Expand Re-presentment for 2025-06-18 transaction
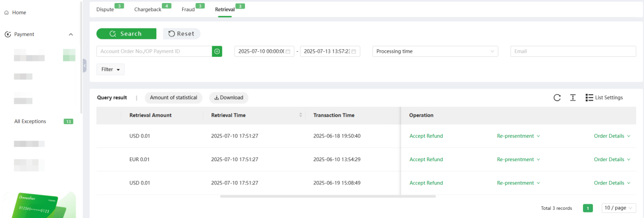The width and height of the screenshot is (644, 218). (x=518, y=136)
